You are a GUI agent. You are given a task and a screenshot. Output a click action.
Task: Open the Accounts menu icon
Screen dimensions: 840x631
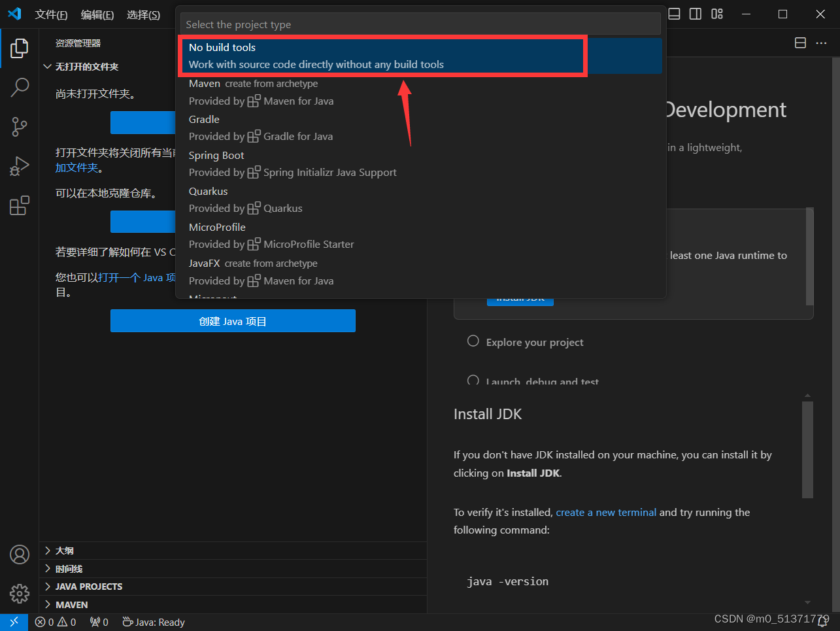20,554
